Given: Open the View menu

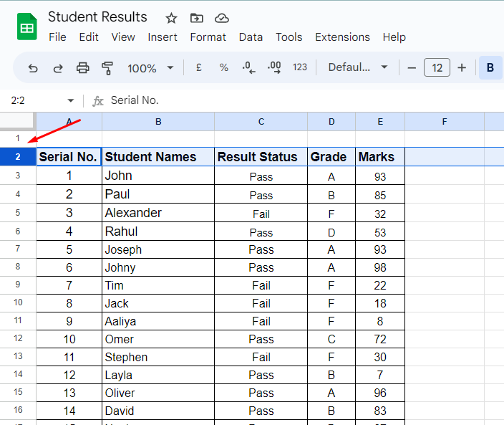Looking at the screenshot, I should pos(123,37).
